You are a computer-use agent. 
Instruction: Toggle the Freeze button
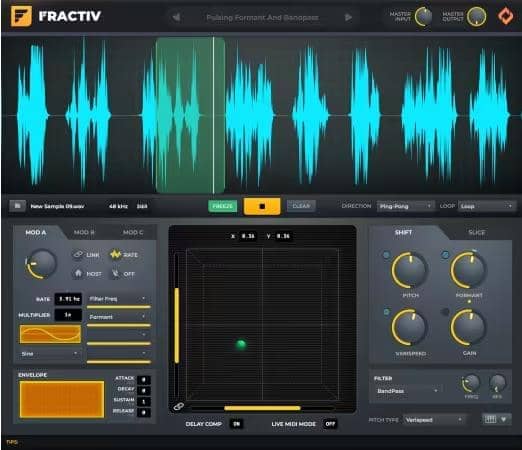coord(222,206)
